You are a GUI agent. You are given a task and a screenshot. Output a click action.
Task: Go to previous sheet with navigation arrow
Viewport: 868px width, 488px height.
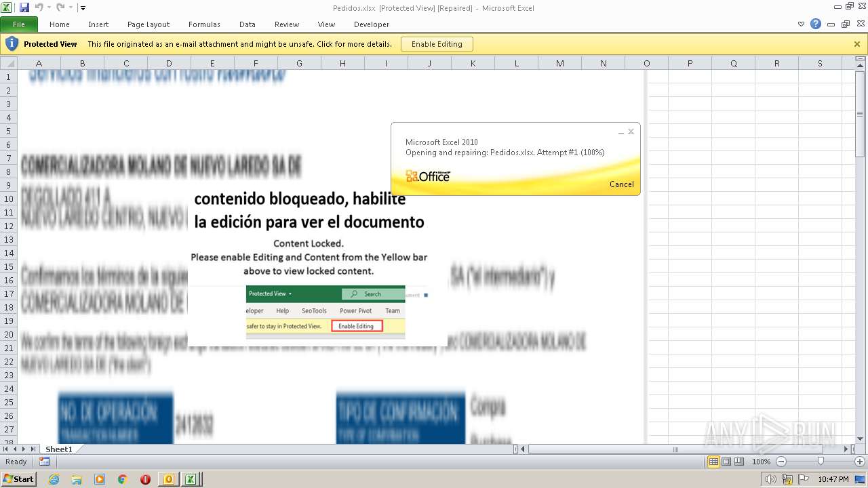pyautogui.click(x=15, y=449)
